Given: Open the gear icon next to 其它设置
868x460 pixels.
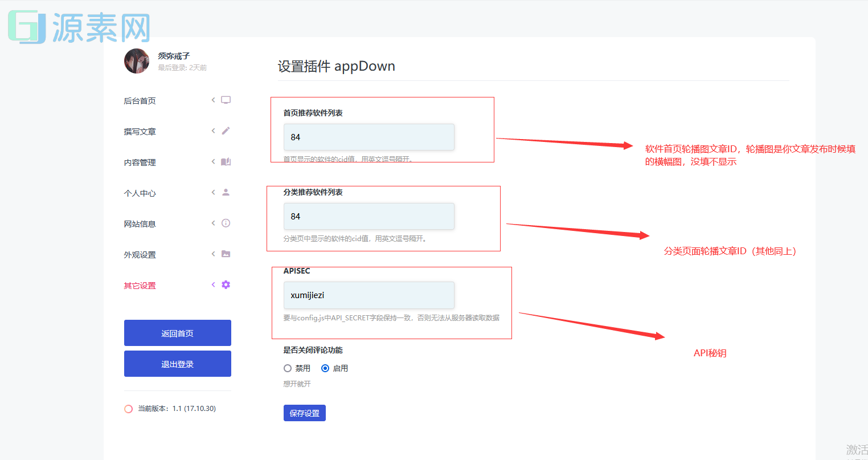Looking at the screenshot, I should 226,284.
